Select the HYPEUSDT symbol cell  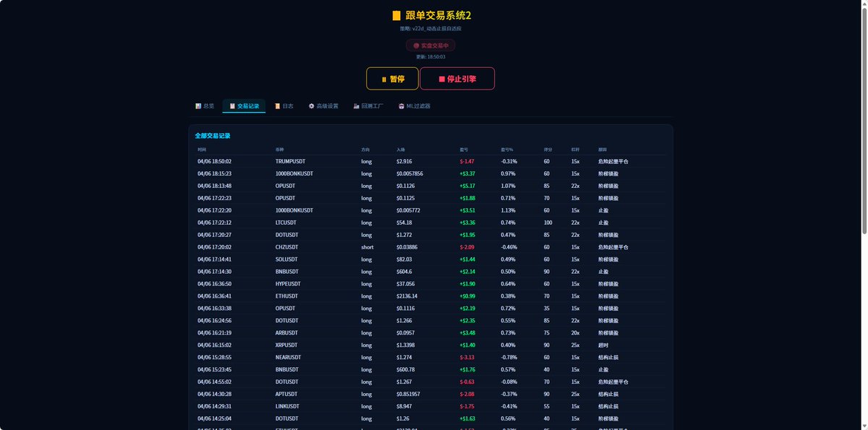tap(289, 284)
